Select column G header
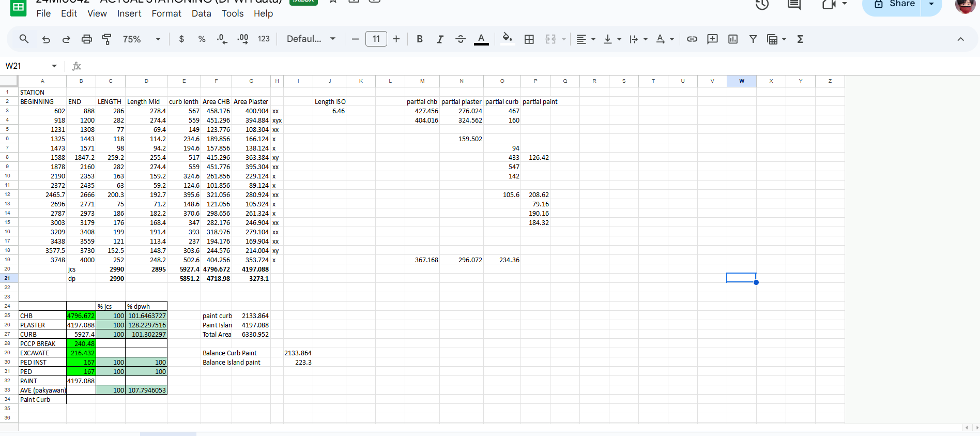The width and height of the screenshot is (980, 436). click(x=251, y=81)
